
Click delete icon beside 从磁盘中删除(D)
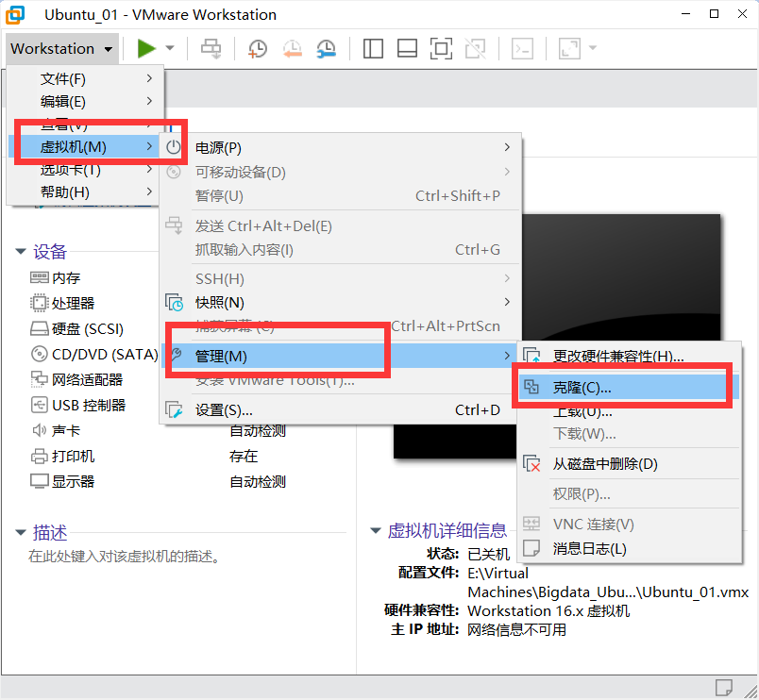[x=531, y=463]
